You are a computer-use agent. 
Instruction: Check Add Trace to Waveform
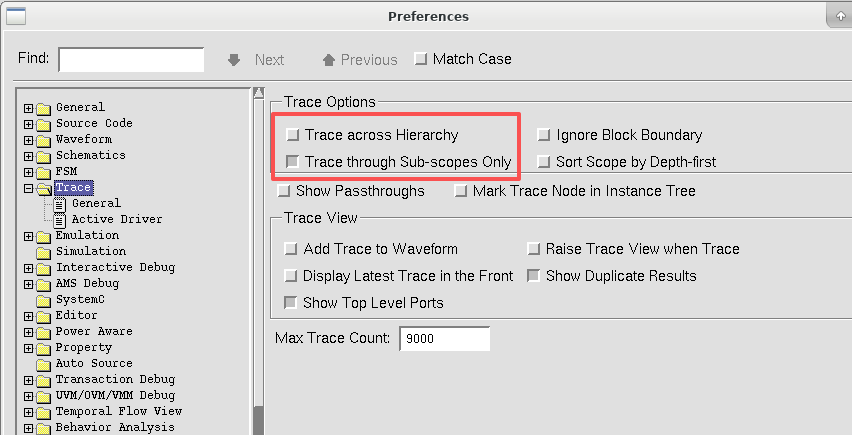[291, 249]
